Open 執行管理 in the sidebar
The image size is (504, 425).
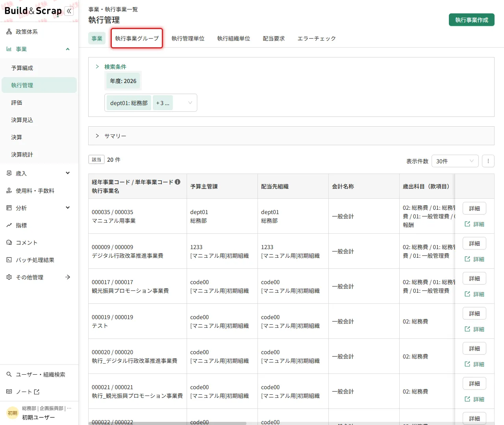coord(39,85)
